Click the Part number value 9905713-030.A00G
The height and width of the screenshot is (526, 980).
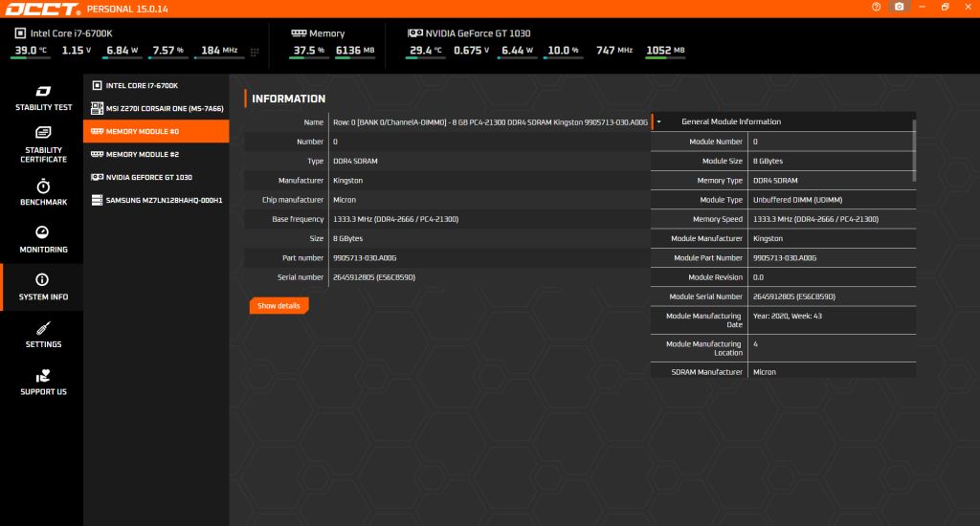click(365, 258)
